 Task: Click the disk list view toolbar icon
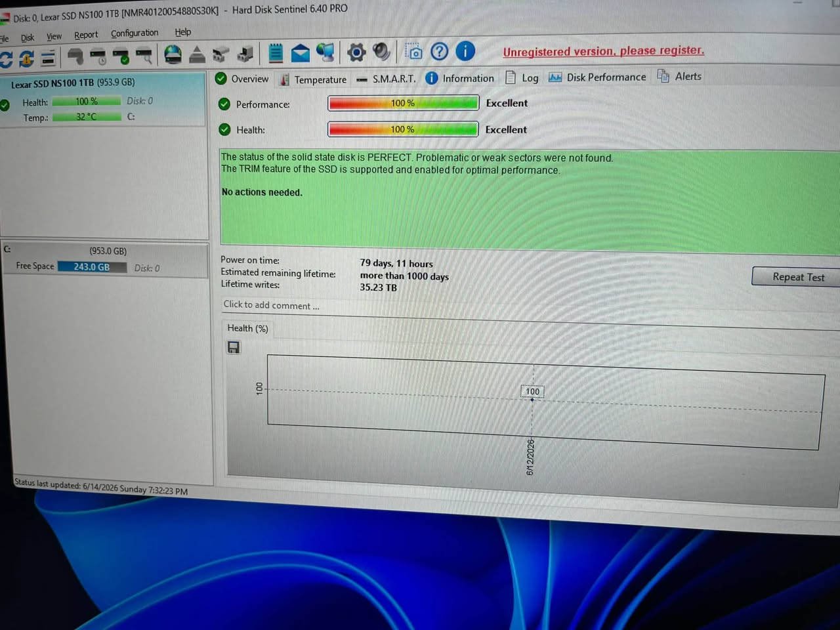click(x=48, y=58)
